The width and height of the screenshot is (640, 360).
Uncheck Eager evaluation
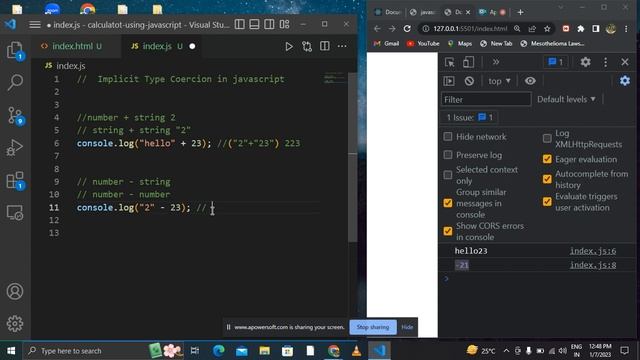coord(547,159)
